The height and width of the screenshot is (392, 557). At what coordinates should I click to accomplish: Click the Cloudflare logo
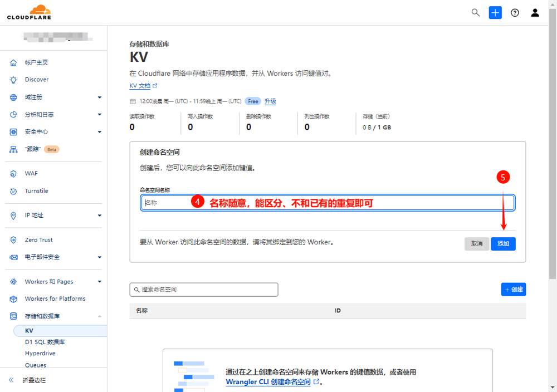[29, 12]
